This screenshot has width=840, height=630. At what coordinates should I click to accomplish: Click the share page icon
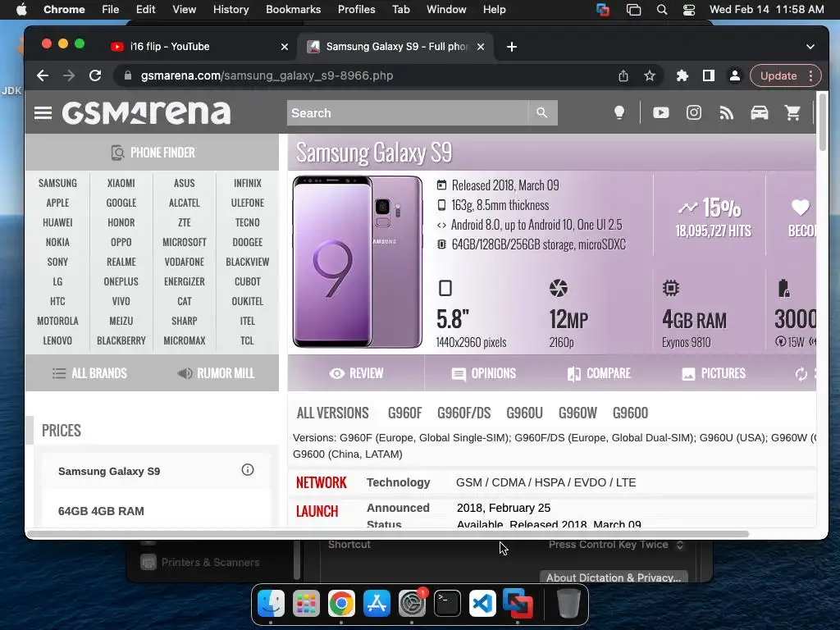[x=623, y=76]
